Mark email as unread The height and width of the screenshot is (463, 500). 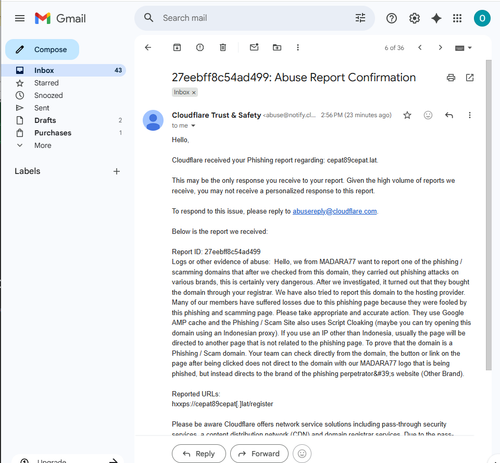pos(254,47)
